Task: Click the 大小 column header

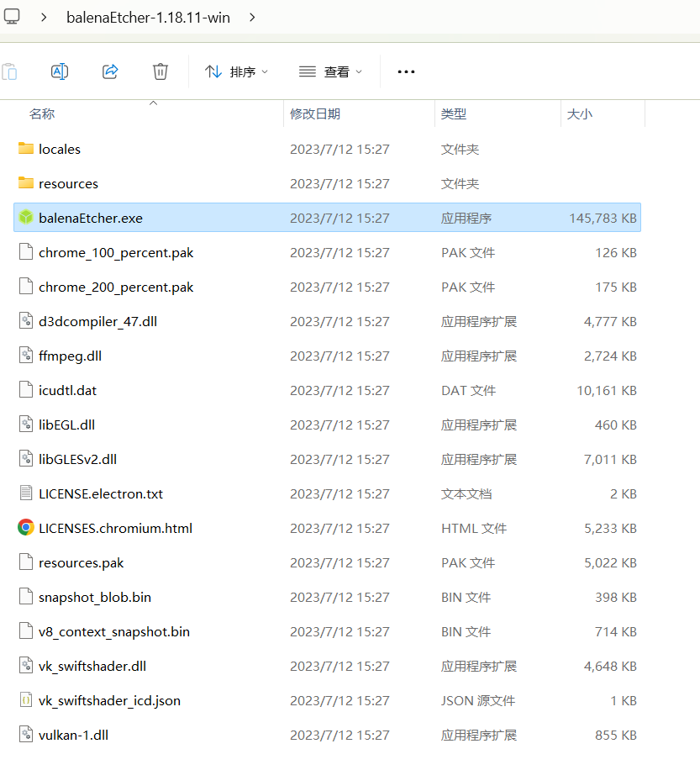Action: [580, 113]
